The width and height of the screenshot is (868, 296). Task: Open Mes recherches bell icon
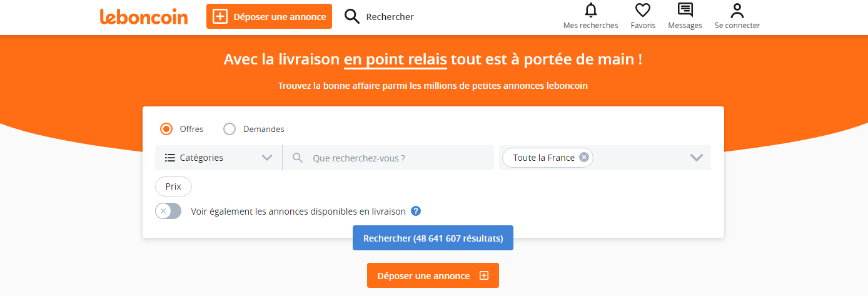tap(590, 10)
